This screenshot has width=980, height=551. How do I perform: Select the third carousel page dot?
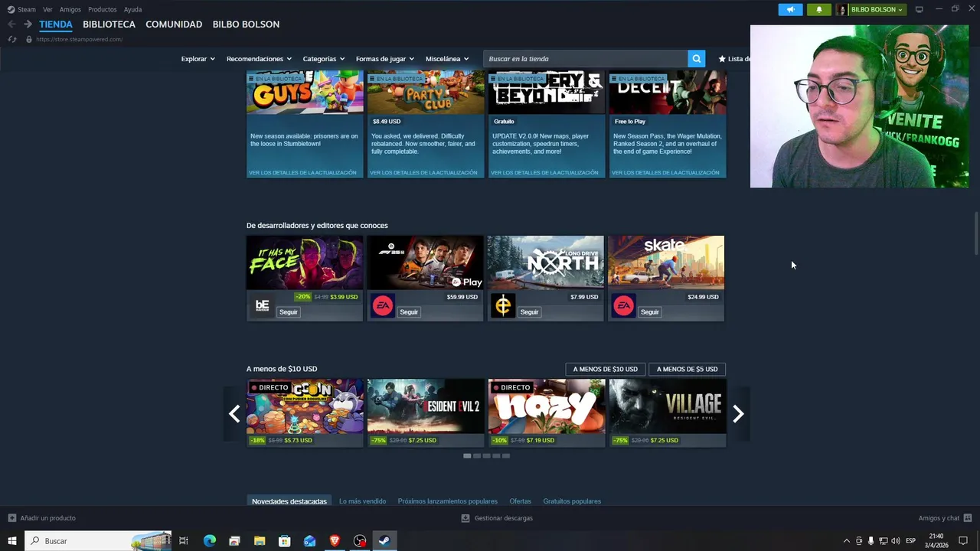click(486, 456)
